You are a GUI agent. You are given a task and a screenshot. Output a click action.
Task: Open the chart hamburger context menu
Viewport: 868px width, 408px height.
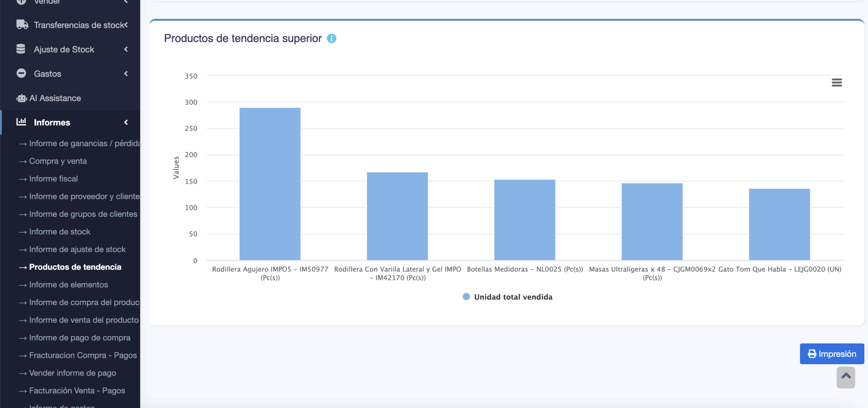pos(836,82)
